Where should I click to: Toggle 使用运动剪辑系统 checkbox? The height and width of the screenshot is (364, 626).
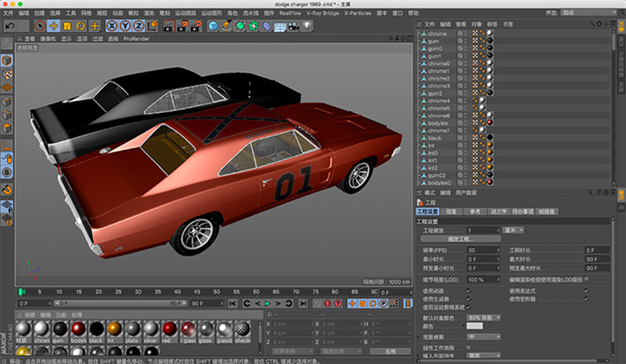pos(468,307)
